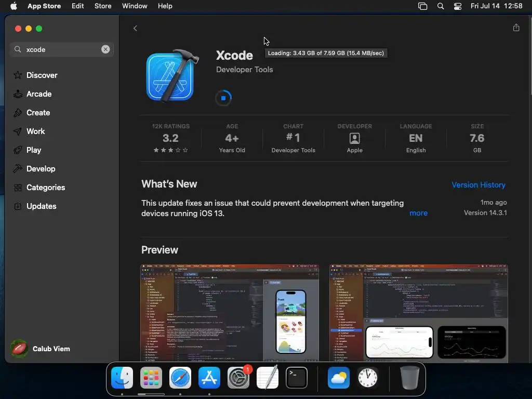Viewport: 532px width, 399px height.
Task: Open Version History link
Action: coord(478,185)
